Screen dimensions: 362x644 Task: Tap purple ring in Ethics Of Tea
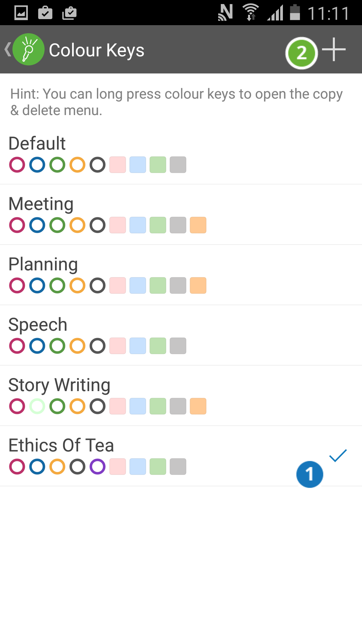pyautogui.click(x=98, y=467)
